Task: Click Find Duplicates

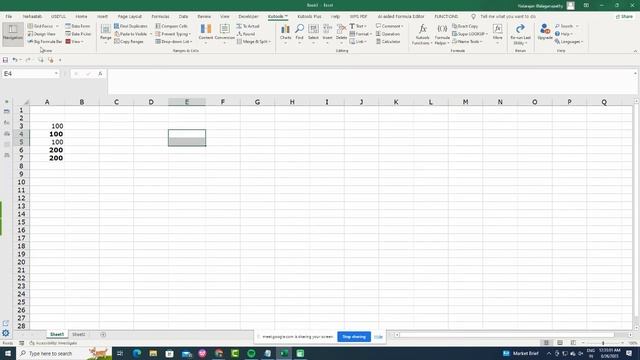Action: 131,26
